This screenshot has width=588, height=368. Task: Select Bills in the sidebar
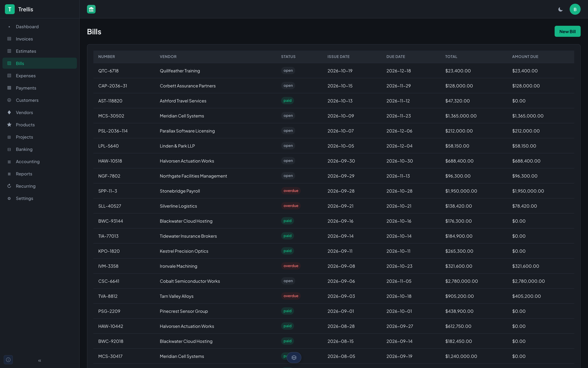click(40, 63)
